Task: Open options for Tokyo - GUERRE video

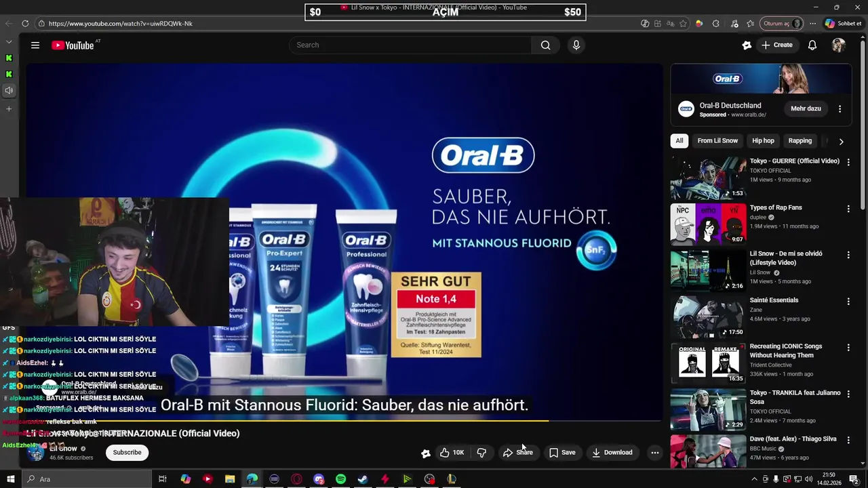Action: click(848, 162)
